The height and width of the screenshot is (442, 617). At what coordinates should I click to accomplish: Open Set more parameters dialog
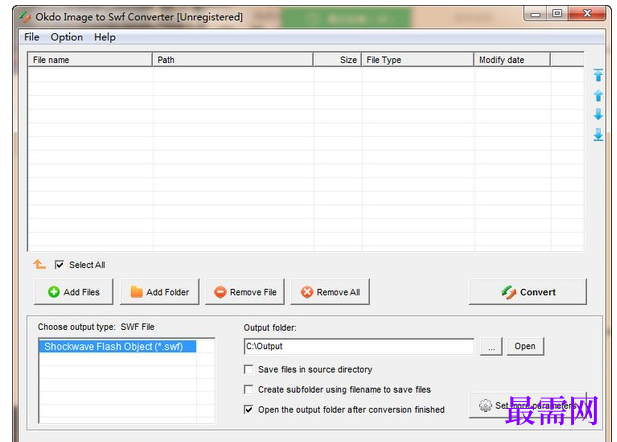coord(527,405)
